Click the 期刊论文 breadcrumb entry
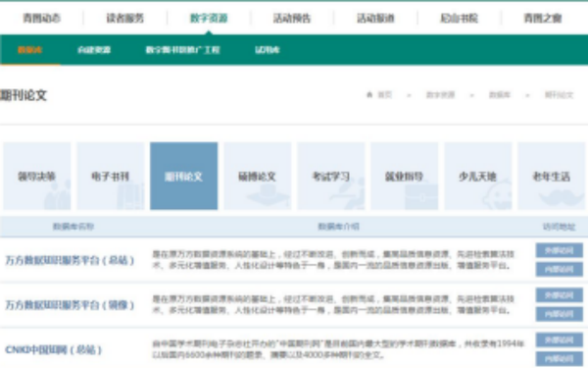Screen dimensions: 588x368 coord(559,94)
